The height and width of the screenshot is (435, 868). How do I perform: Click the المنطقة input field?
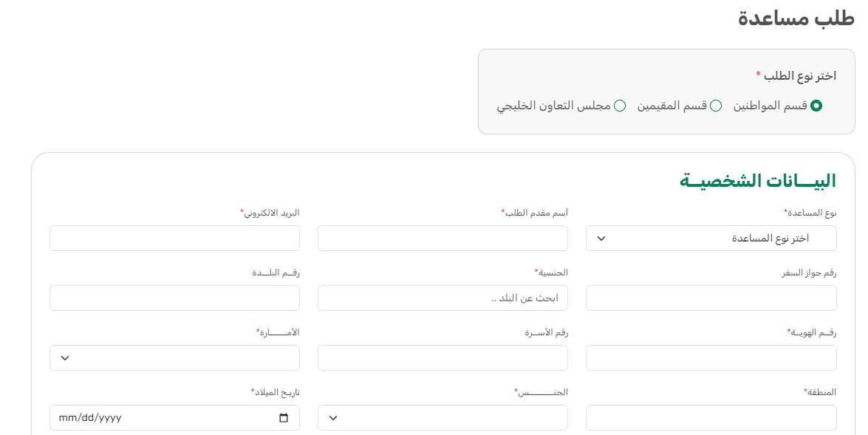(711, 418)
